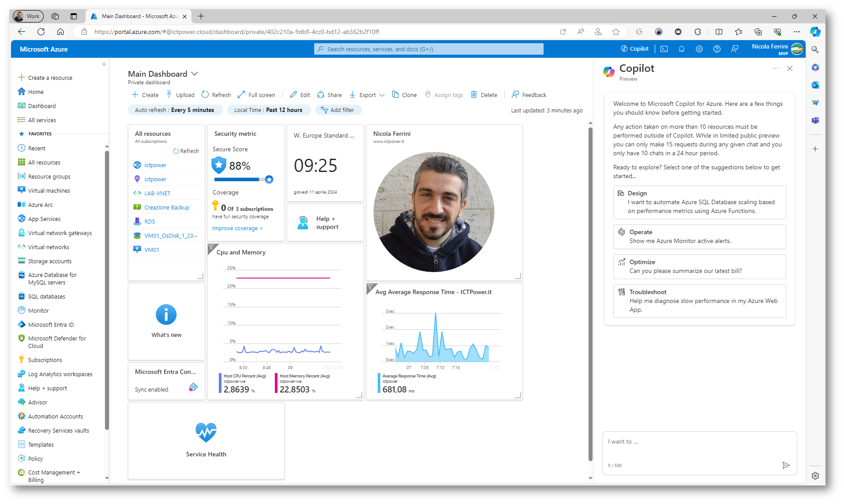Open the Help + support tile
Viewport: 844px width, 504px height.
(325, 223)
